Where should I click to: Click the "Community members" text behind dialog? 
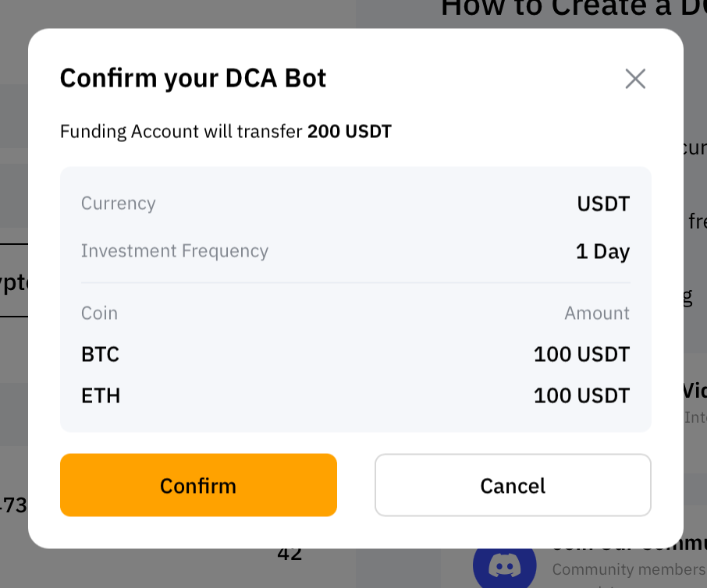click(x=628, y=570)
